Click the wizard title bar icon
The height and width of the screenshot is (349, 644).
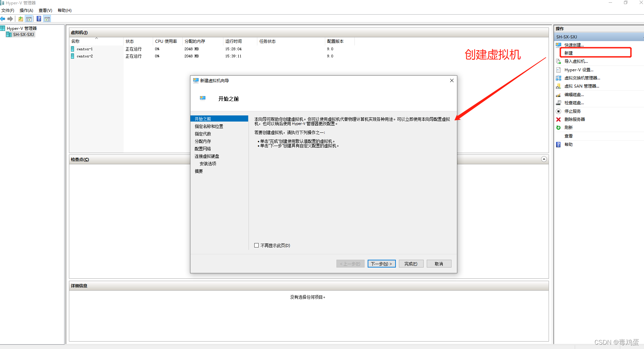(x=196, y=80)
